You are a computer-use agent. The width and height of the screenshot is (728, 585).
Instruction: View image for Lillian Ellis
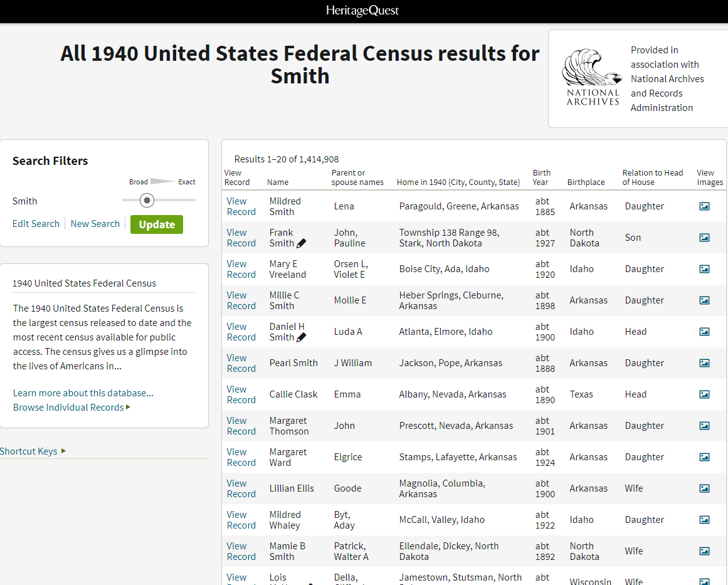(704, 488)
